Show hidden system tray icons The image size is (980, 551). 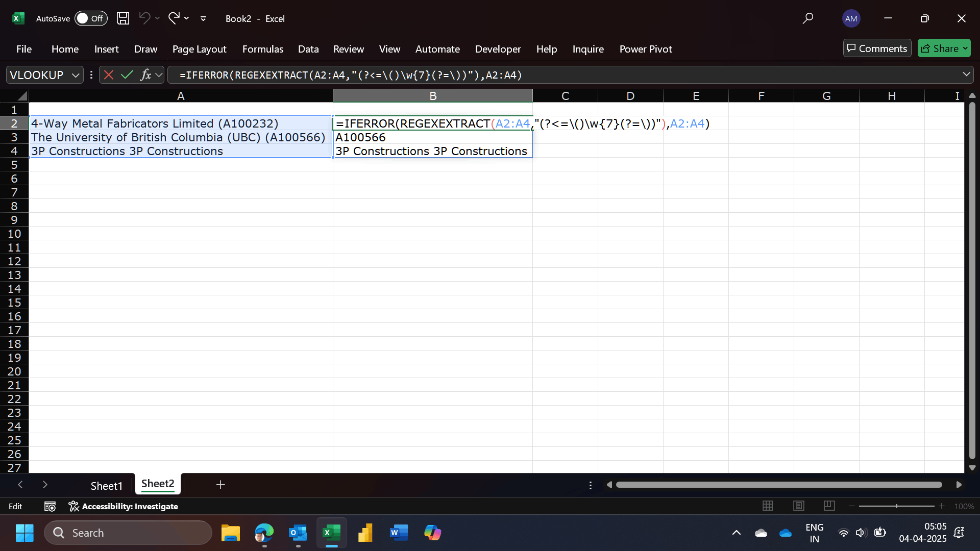pyautogui.click(x=737, y=533)
